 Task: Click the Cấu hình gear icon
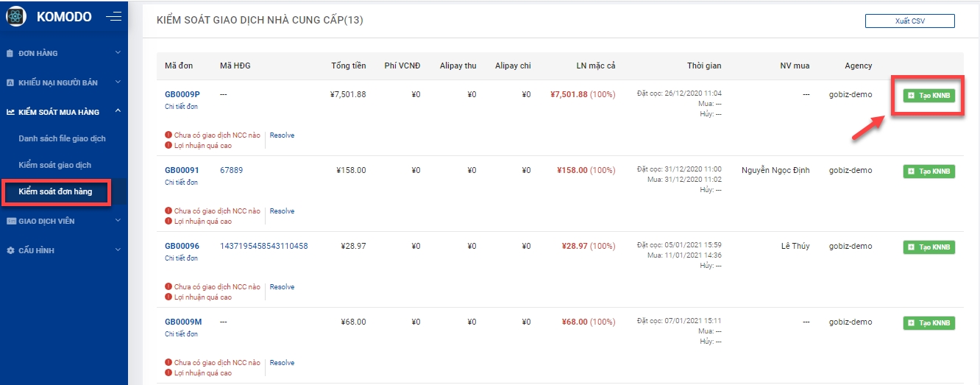coord(10,250)
